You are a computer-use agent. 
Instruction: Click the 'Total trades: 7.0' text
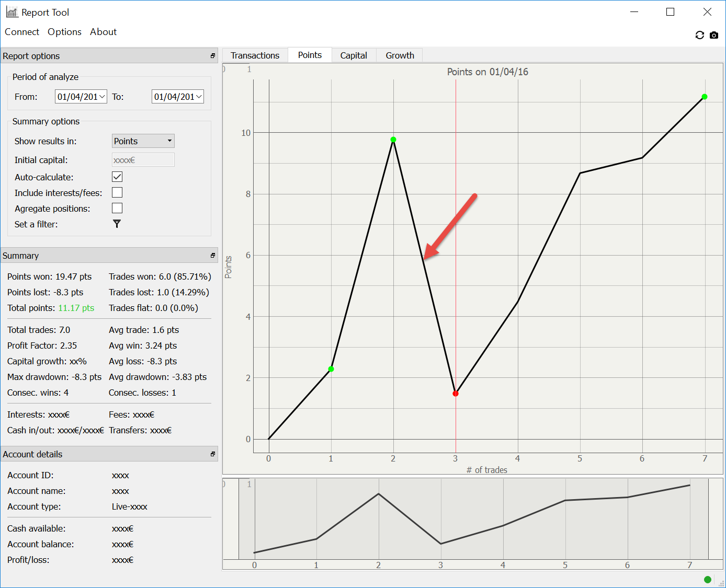click(x=39, y=330)
